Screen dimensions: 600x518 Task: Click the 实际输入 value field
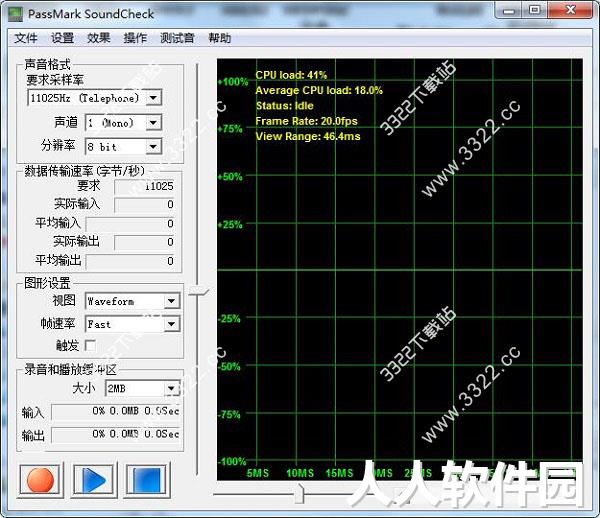[145, 204]
